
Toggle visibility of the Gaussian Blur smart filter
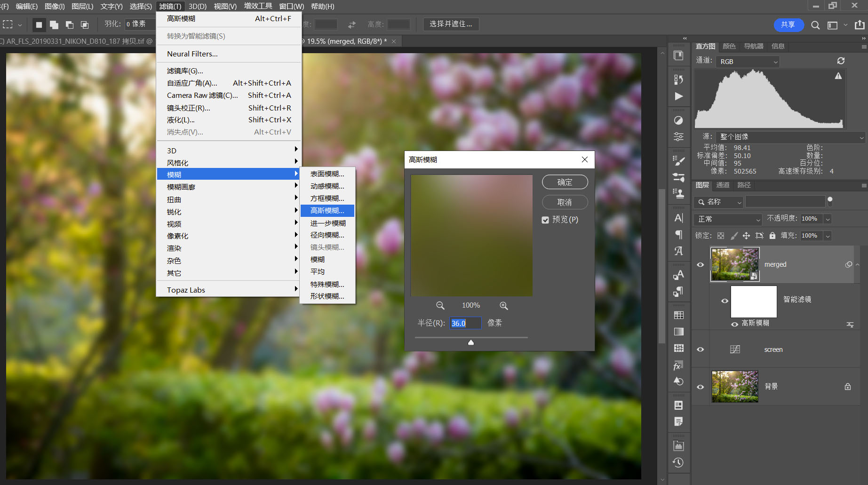734,324
